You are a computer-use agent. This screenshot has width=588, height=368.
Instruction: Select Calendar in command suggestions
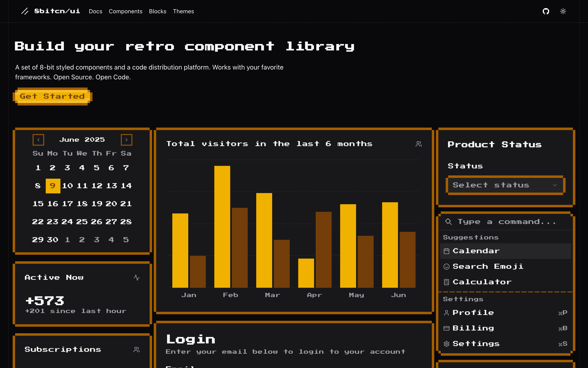pos(505,251)
